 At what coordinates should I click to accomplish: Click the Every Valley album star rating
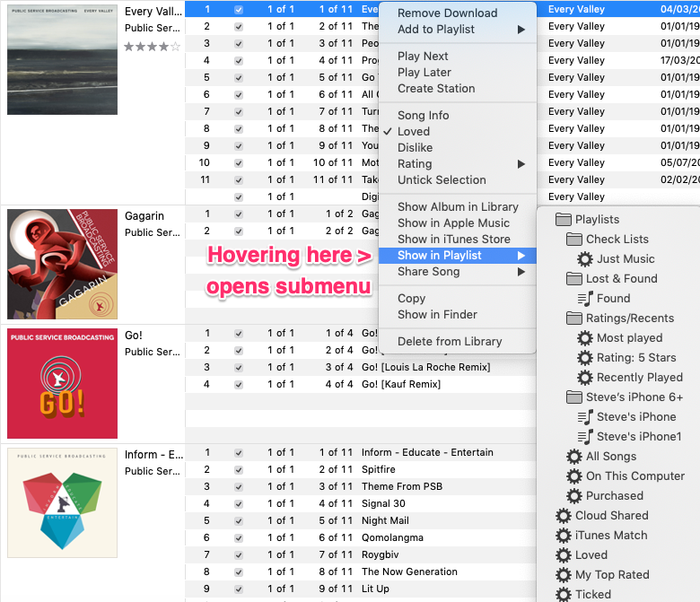pos(153,47)
